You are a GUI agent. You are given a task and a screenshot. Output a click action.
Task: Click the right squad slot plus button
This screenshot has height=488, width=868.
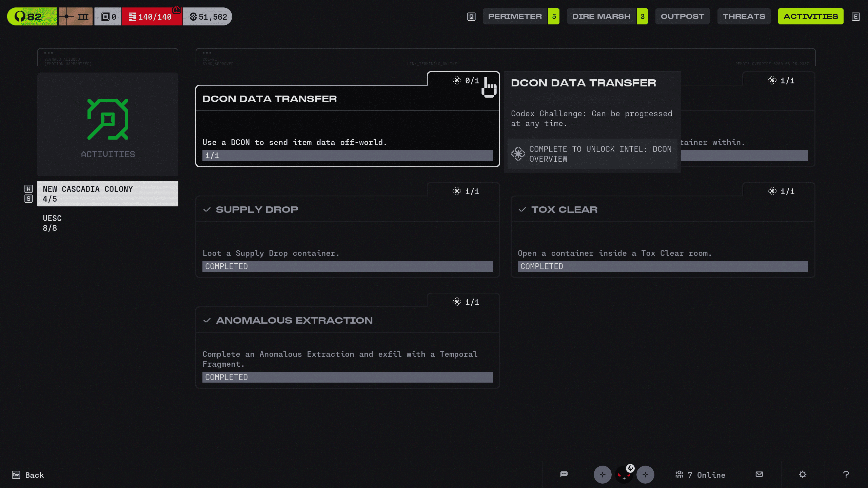pyautogui.click(x=645, y=474)
